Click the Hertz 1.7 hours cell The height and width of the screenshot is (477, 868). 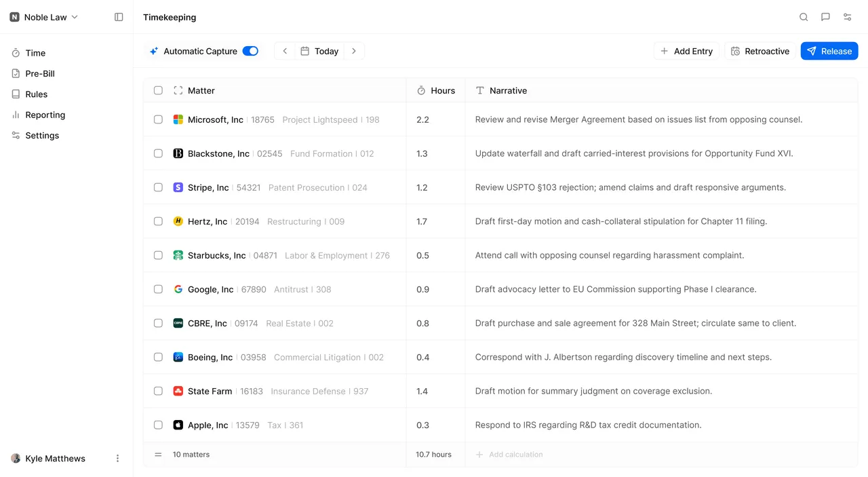435,221
